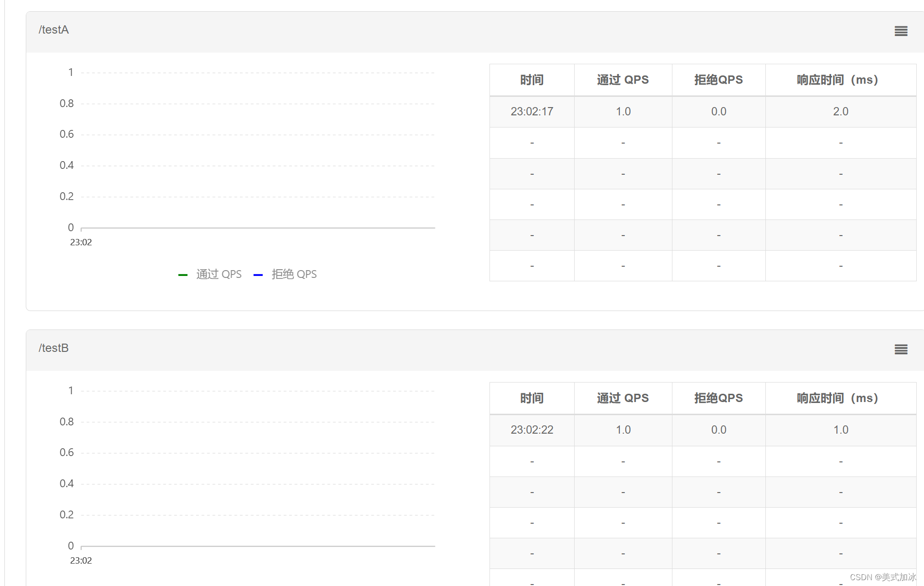Open the hamburger menu for /testB panel
Screen dimensions: 924x586
pyautogui.click(x=901, y=349)
